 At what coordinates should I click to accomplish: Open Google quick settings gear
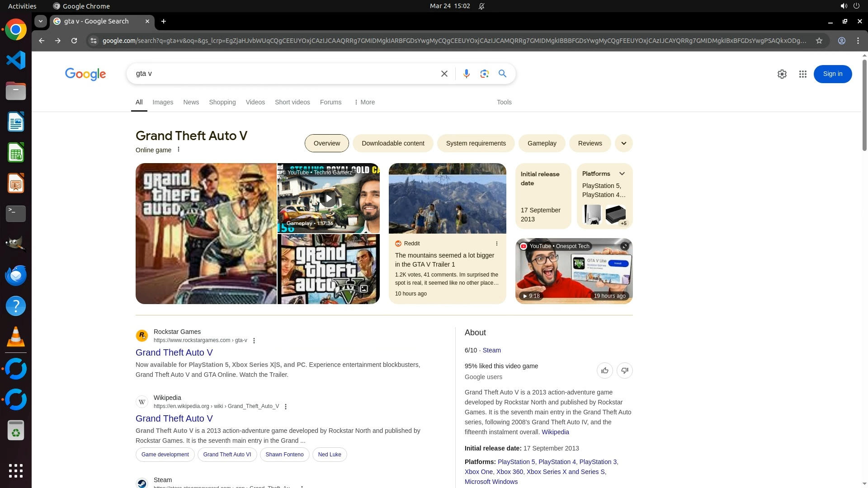coord(782,74)
